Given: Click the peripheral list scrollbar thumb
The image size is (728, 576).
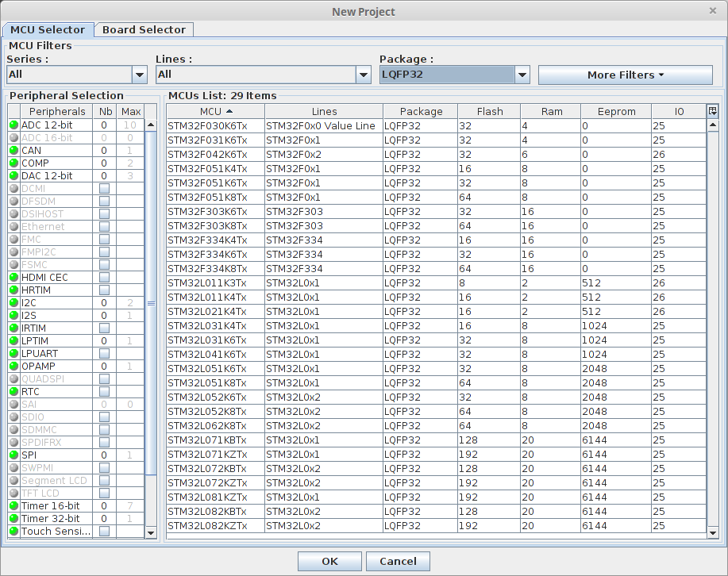Looking at the screenshot, I should 151,303.
